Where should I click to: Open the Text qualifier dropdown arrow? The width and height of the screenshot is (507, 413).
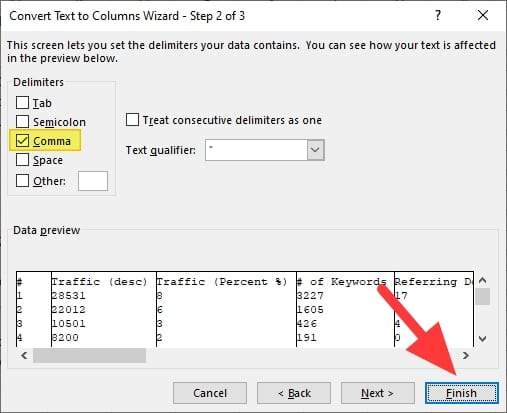(315, 150)
